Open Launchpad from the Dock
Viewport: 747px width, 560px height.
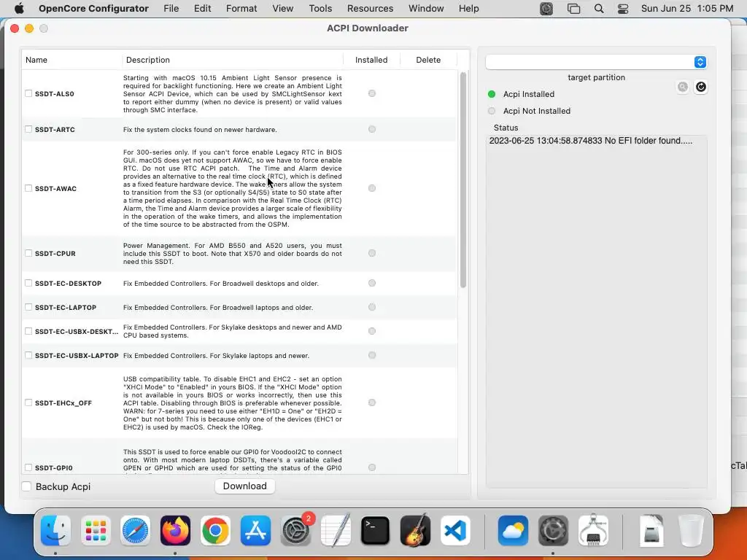(96, 531)
